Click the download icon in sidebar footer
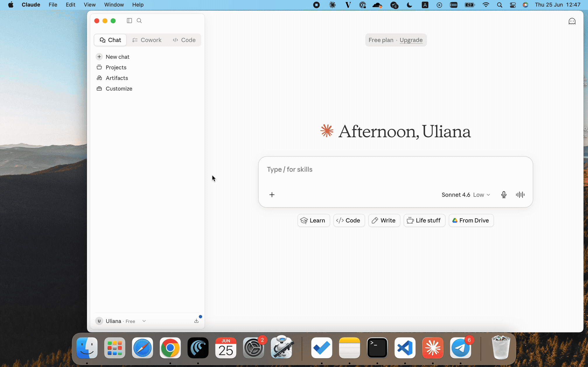588x367 pixels. coord(196,321)
